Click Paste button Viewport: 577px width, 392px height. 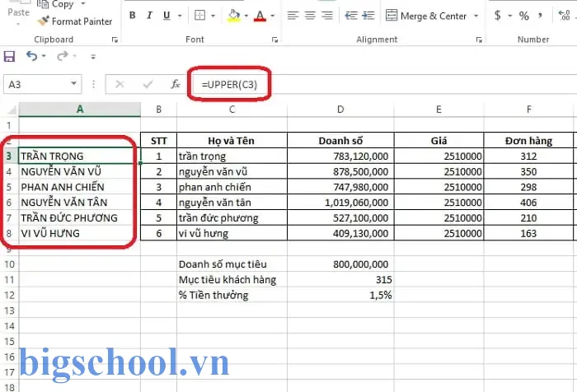18,12
